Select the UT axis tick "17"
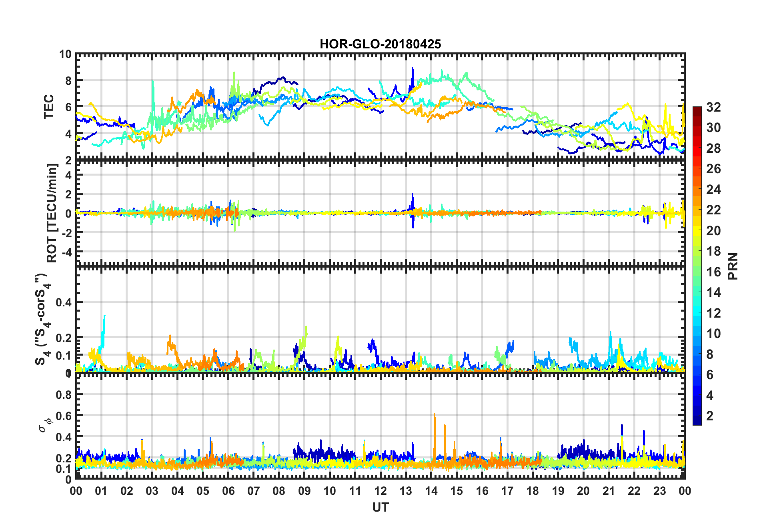This screenshot has width=761, height=532. point(507,491)
